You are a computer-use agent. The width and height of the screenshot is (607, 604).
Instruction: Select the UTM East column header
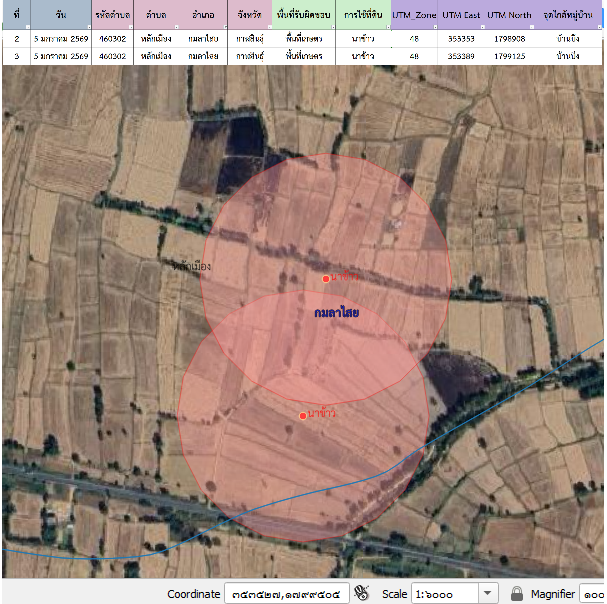click(463, 16)
